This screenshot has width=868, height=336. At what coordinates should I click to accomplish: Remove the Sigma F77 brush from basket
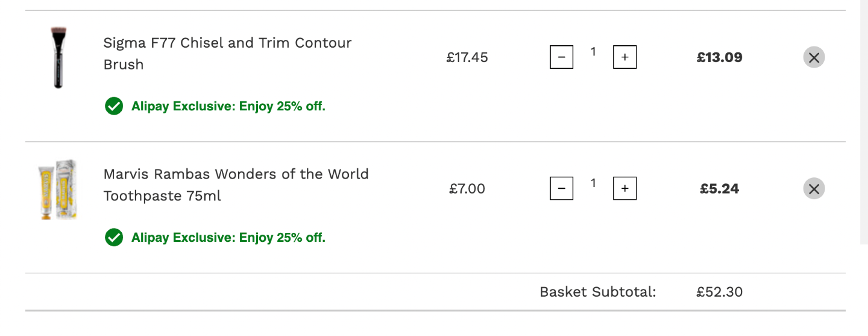(x=814, y=57)
